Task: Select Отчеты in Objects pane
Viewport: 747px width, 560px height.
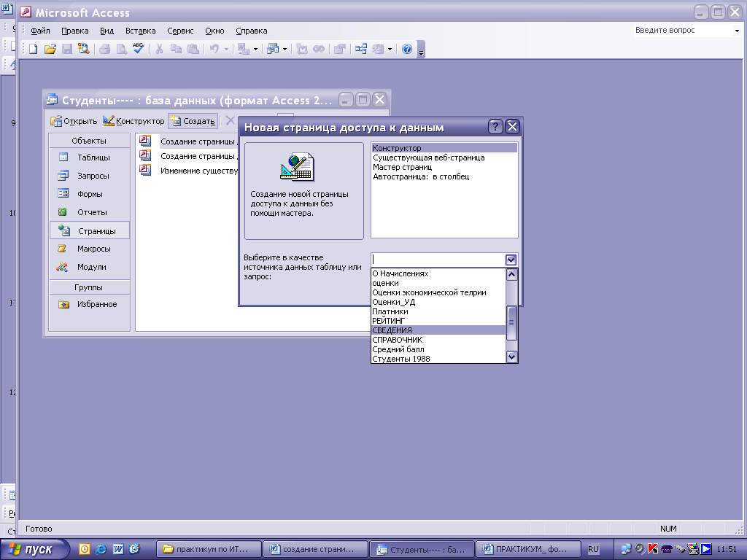Action: point(90,212)
